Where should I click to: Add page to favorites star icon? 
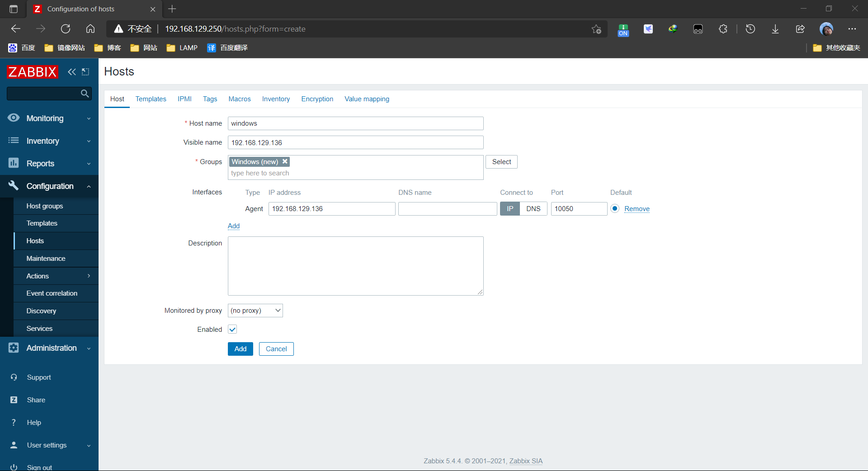coord(596,29)
